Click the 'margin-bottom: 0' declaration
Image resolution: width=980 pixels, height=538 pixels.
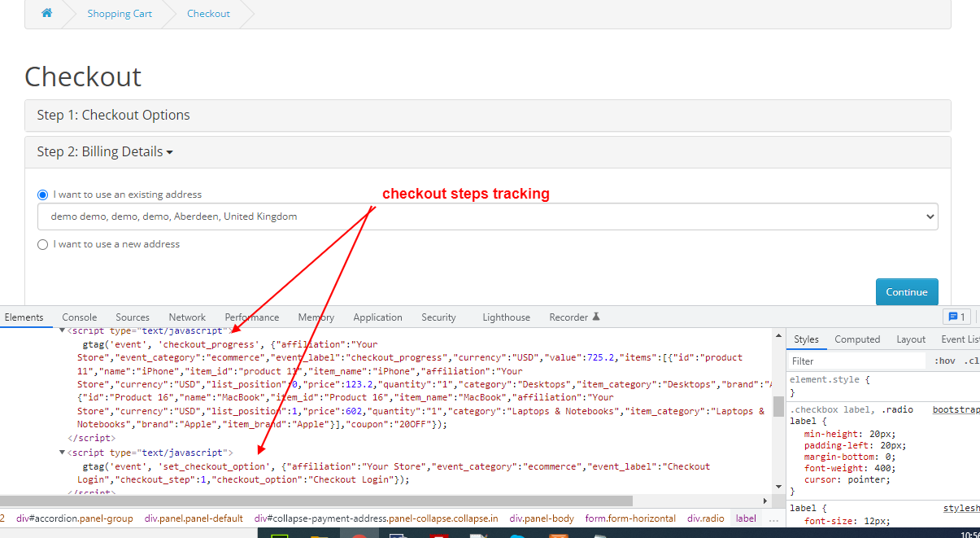pos(850,457)
